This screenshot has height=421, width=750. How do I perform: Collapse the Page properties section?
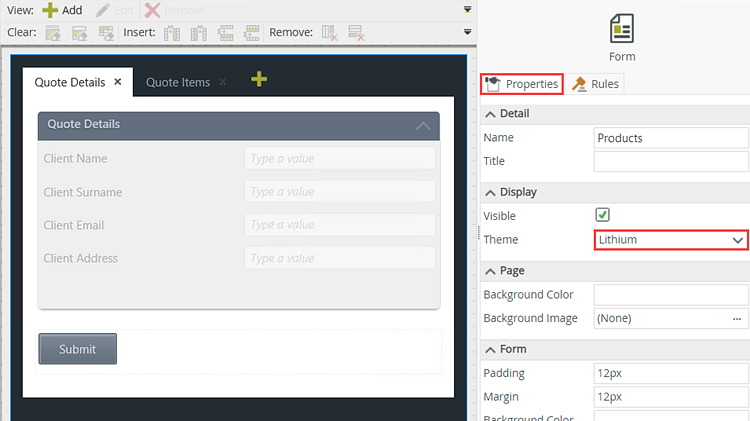[x=490, y=271]
